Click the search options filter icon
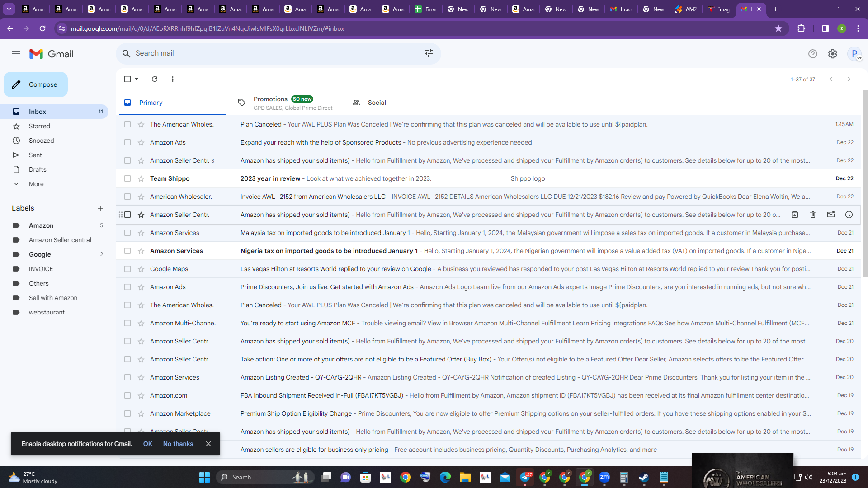This screenshot has width=868, height=488. pos(429,53)
